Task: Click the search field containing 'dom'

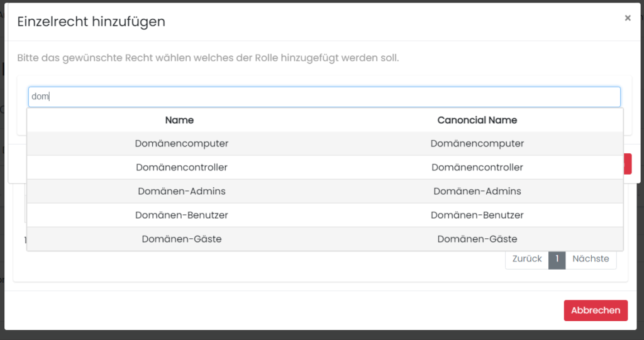Action: click(324, 97)
